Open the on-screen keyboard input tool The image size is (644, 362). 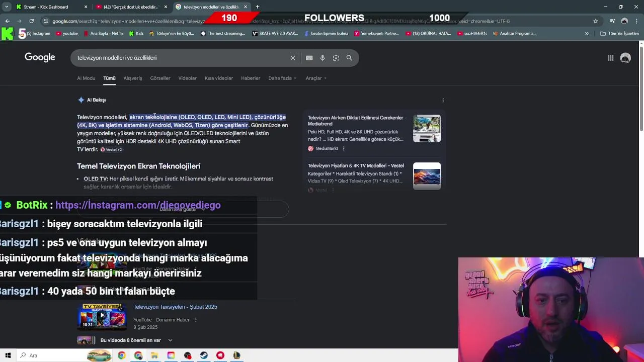tap(309, 58)
